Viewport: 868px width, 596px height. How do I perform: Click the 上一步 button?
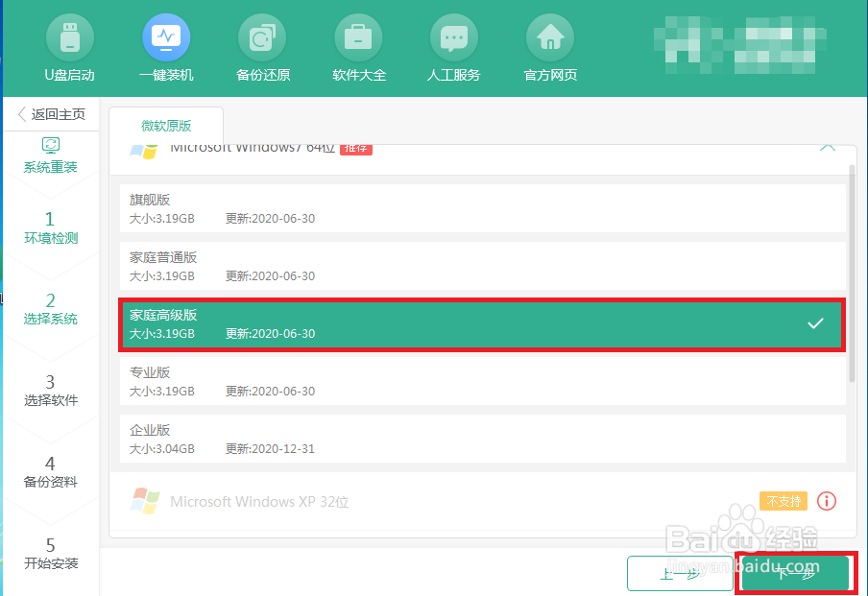[x=680, y=574]
